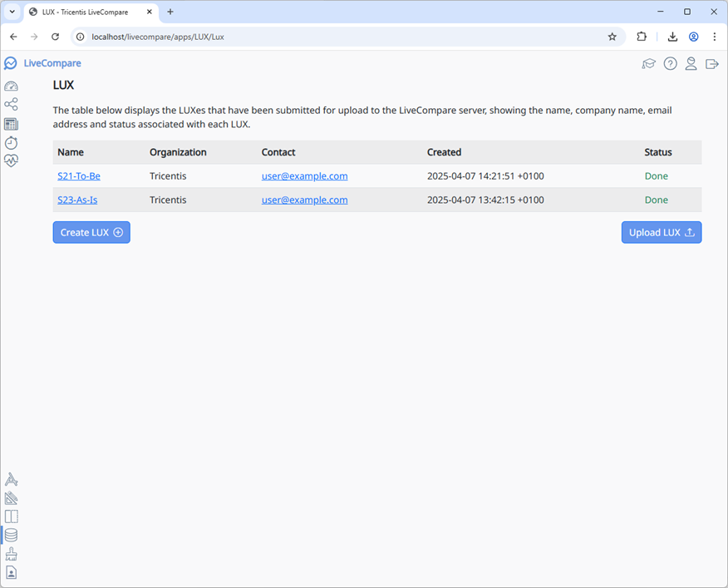Click Tricentis in the S21-To-Be row

click(168, 176)
